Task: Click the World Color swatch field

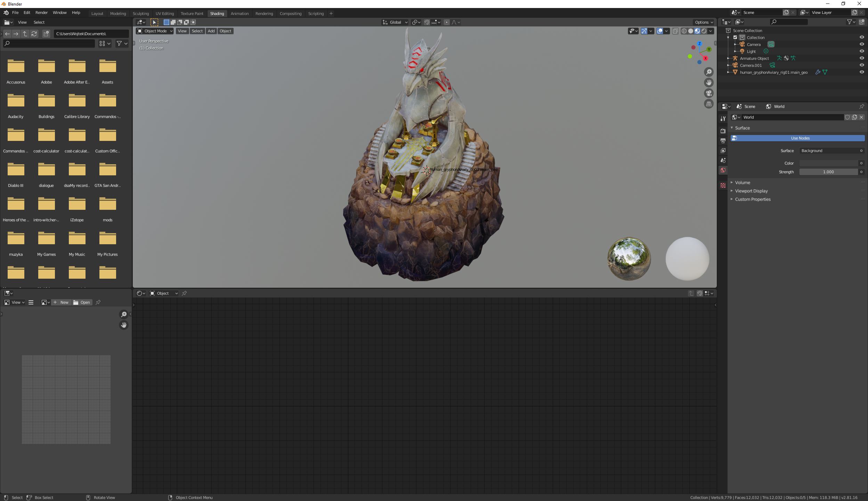Action: 828,163
